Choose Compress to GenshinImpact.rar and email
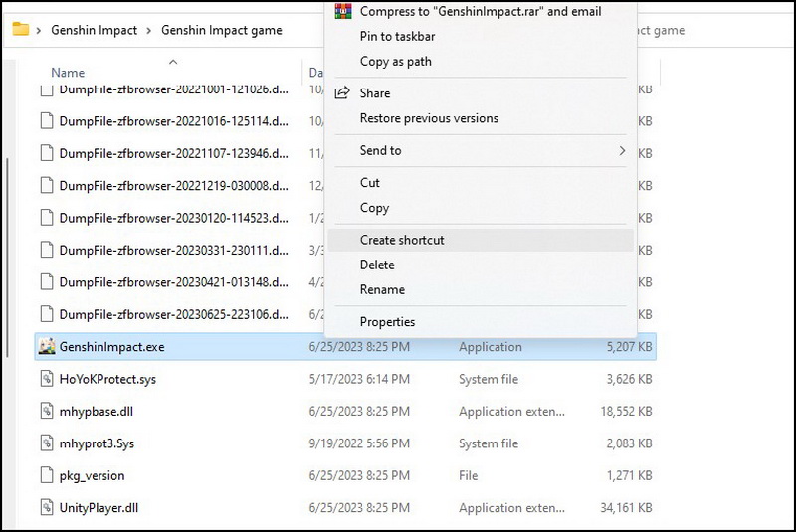Screen dimensions: 796x532 [x=481, y=11]
